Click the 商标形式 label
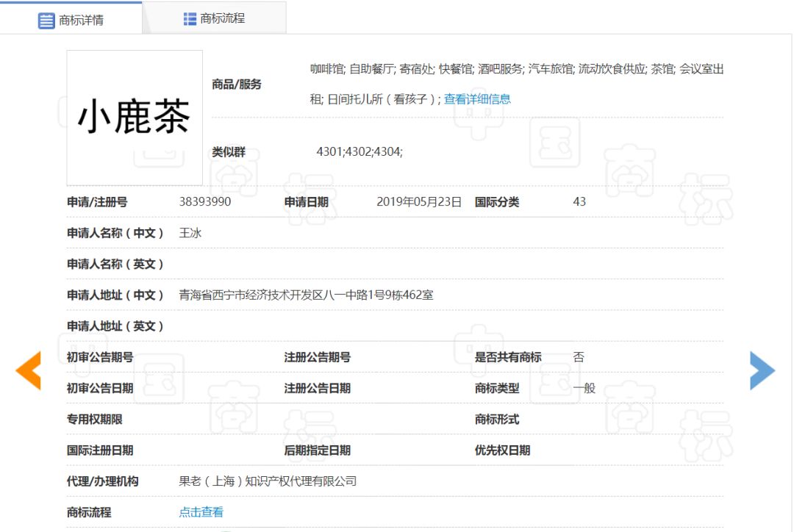 tap(497, 420)
